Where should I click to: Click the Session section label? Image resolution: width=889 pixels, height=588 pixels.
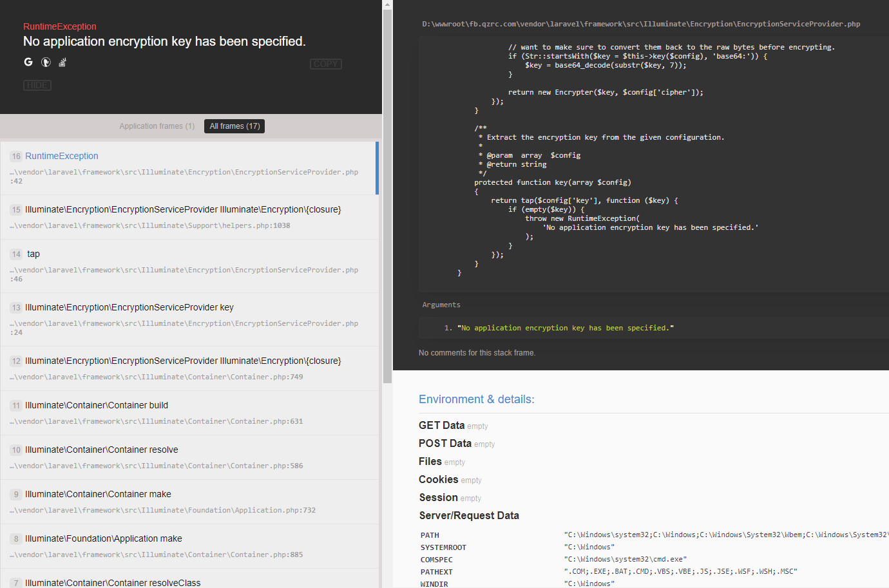(439, 497)
